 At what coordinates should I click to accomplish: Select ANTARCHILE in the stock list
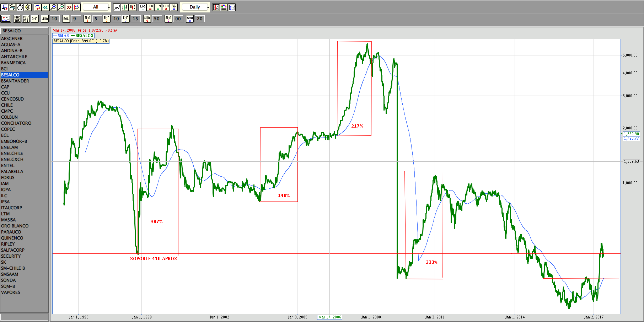pos(24,57)
